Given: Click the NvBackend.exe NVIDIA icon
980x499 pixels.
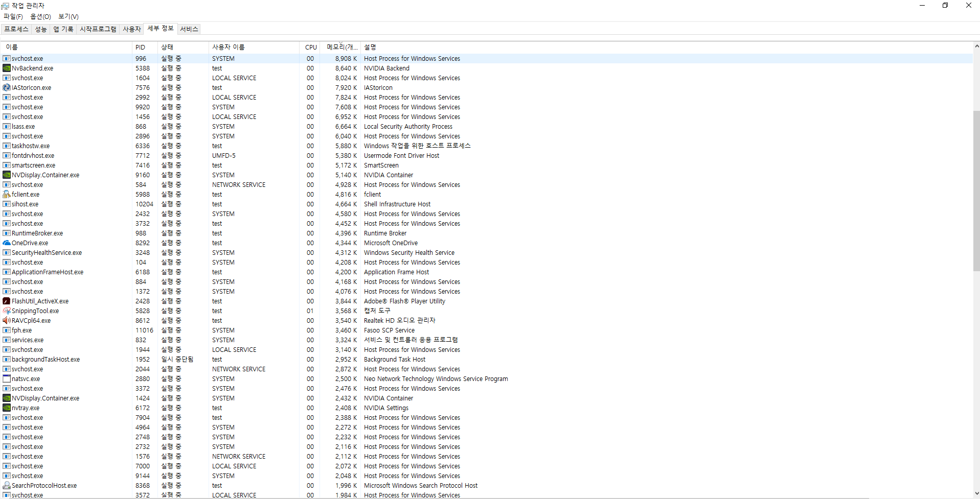Looking at the screenshot, I should click(7, 68).
